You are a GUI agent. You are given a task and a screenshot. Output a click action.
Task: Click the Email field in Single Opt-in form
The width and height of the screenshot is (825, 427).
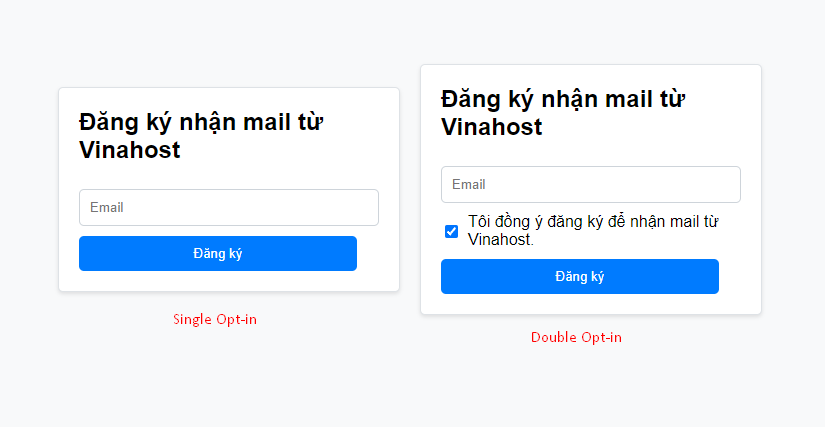coord(228,208)
